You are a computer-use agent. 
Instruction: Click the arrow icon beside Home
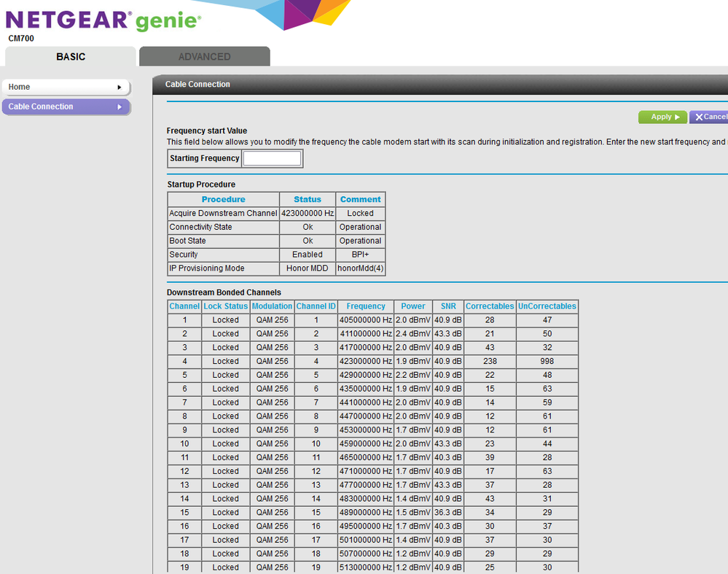[119, 88]
